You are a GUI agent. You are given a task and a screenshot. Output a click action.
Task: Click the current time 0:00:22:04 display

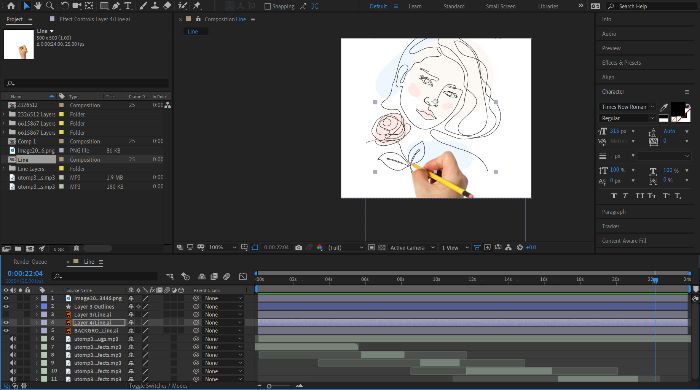coord(25,274)
